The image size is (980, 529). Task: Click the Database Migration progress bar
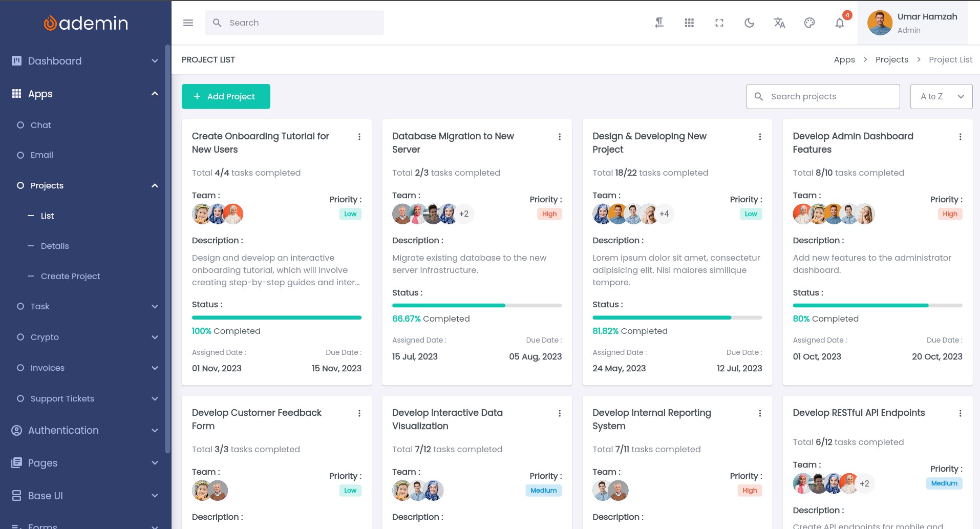point(477,305)
